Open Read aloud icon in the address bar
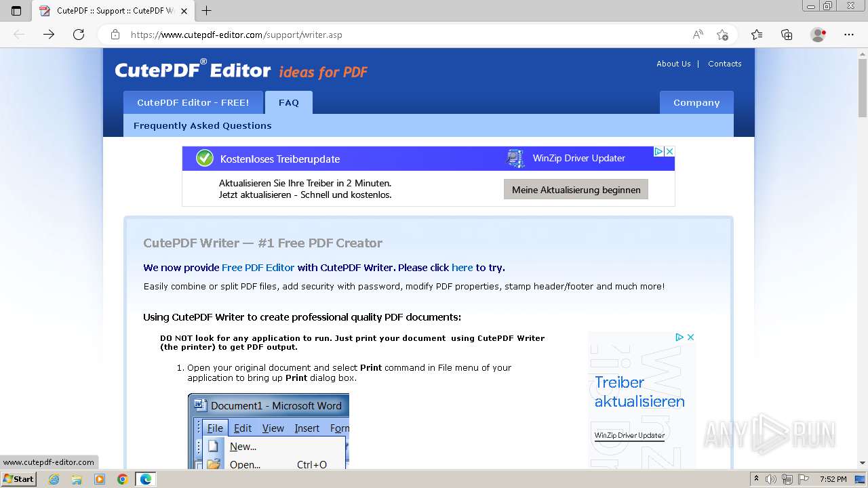 [x=698, y=35]
